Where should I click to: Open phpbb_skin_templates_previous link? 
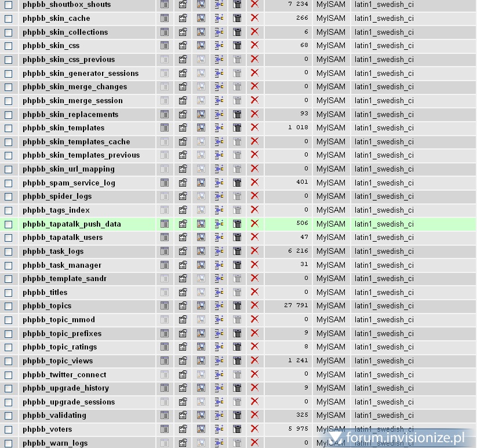point(81,155)
